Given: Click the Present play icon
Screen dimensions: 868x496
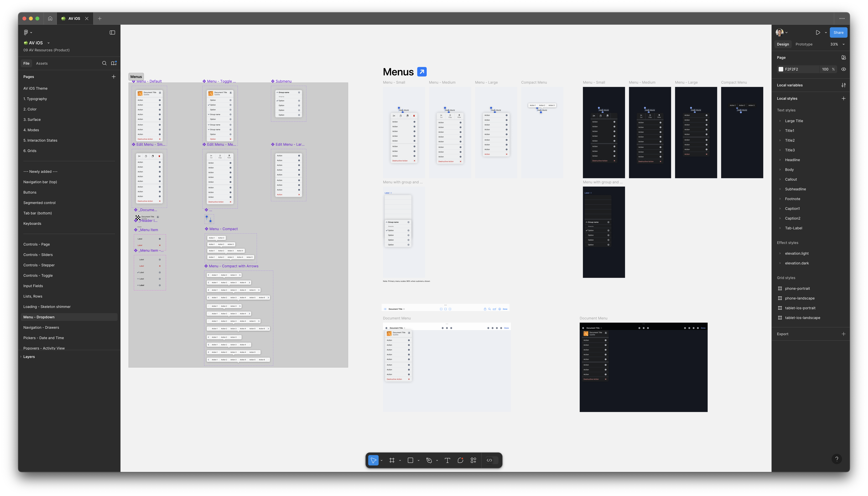Looking at the screenshot, I should (x=818, y=32).
